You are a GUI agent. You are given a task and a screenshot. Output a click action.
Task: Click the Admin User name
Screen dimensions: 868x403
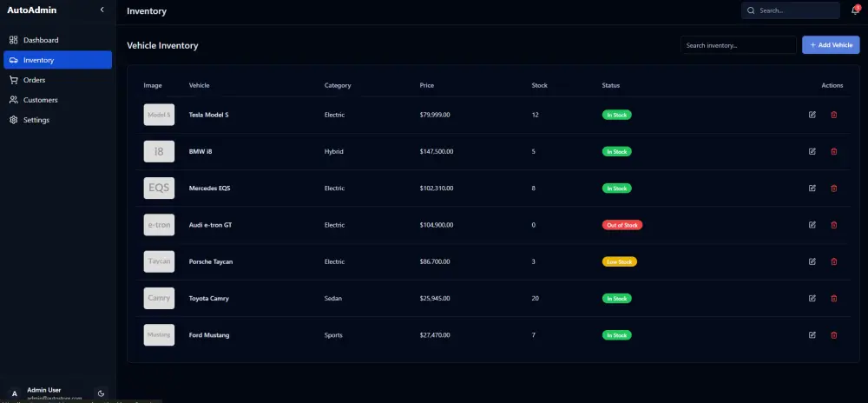[x=44, y=390]
